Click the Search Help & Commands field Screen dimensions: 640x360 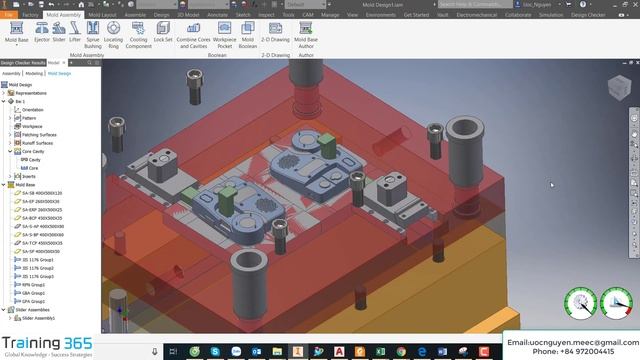point(475,4)
